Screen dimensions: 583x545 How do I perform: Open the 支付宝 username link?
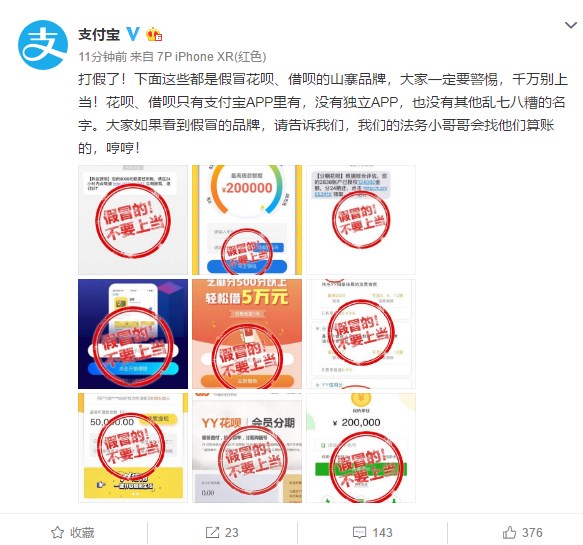point(99,35)
